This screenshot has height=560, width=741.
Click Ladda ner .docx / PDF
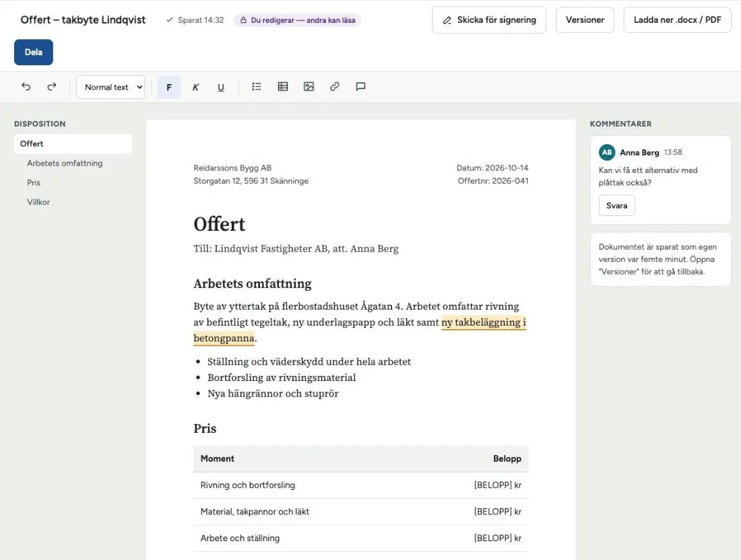click(x=677, y=20)
